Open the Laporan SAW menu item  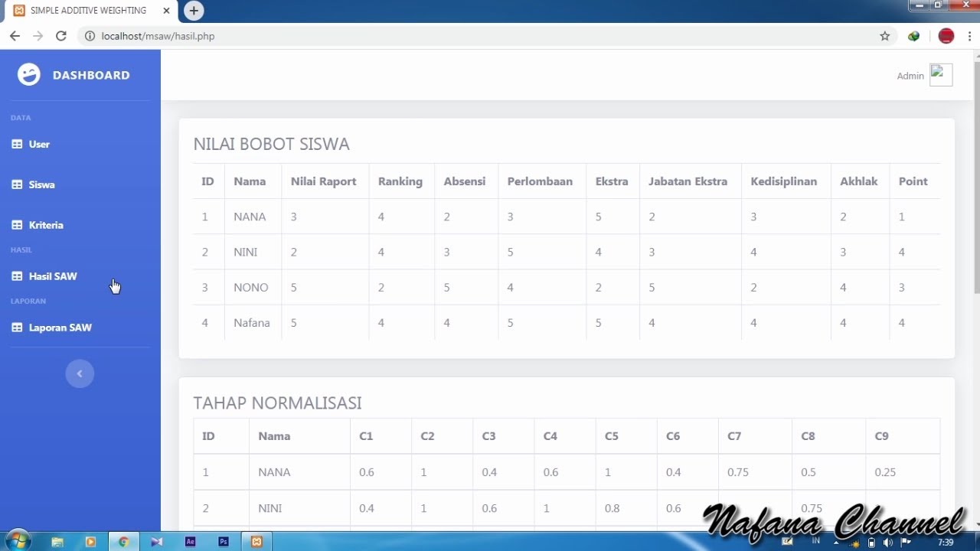[x=60, y=328]
